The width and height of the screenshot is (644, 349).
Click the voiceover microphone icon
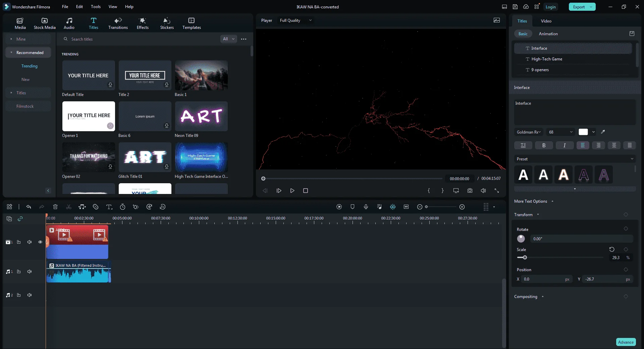366,207
